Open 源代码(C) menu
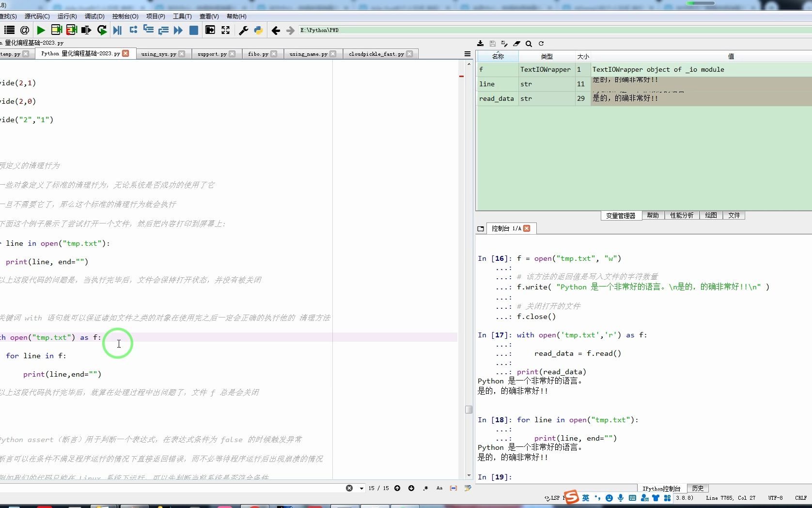The width and height of the screenshot is (812, 508). 37,16
